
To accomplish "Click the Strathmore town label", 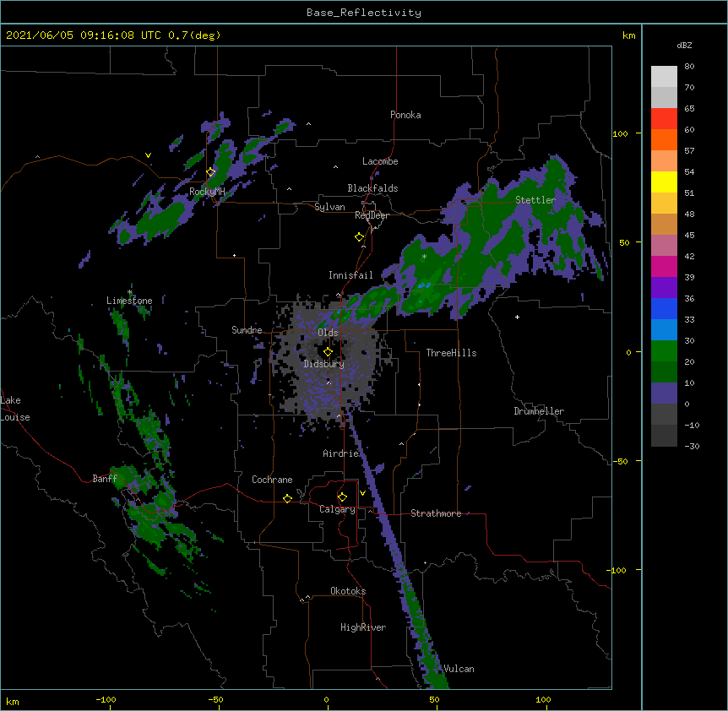I will (x=436, y=513).
